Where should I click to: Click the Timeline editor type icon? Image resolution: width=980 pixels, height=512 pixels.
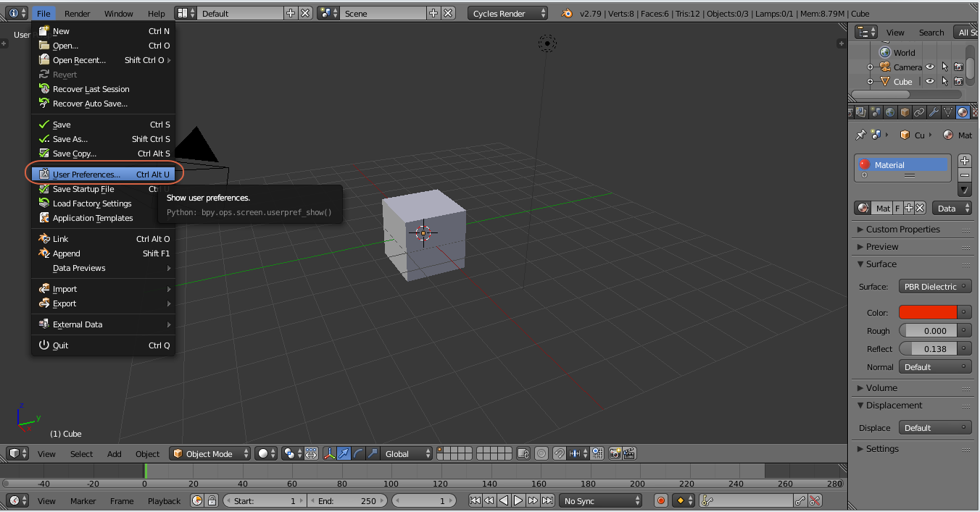coord(14,500)
